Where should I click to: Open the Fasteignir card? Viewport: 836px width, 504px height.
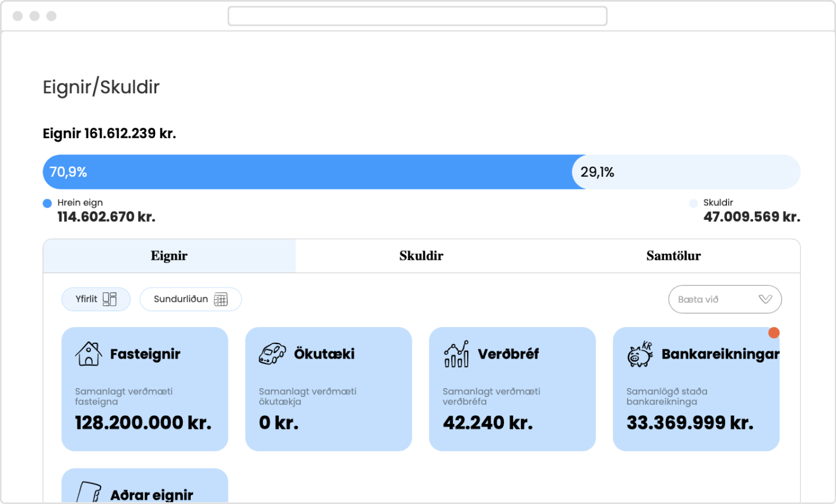pyautogui.click(x=145, y=389)
